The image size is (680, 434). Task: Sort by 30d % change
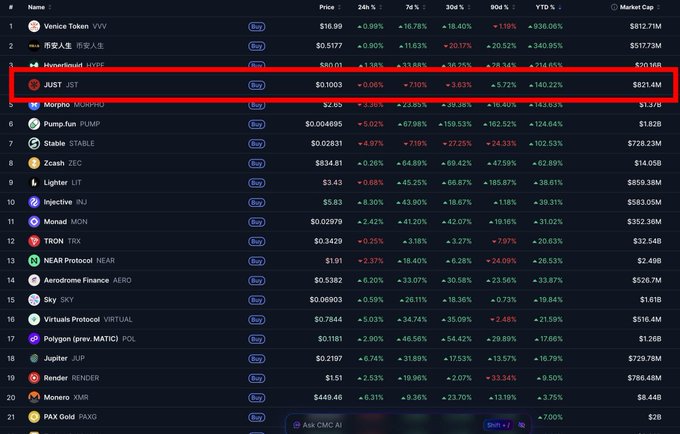(458, 7)
